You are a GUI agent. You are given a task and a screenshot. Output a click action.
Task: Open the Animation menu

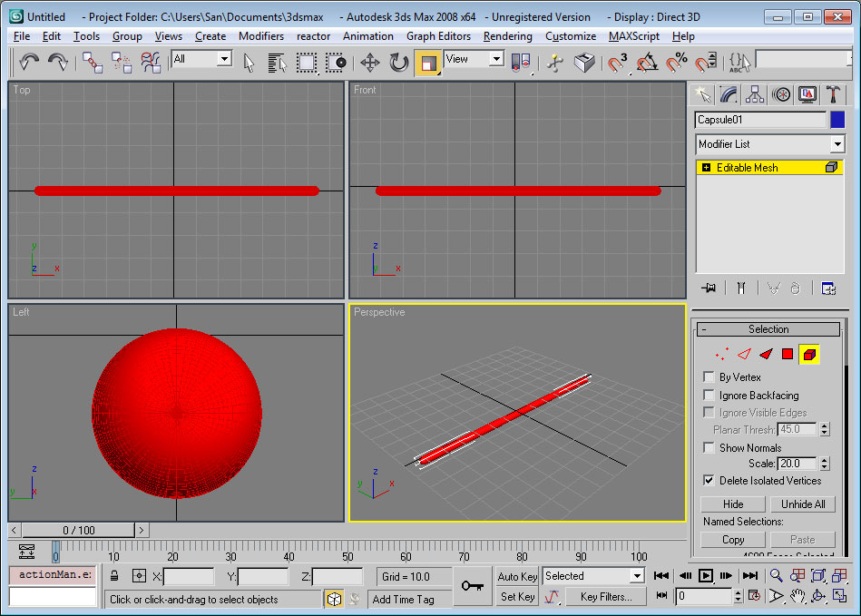pos(368,36)
